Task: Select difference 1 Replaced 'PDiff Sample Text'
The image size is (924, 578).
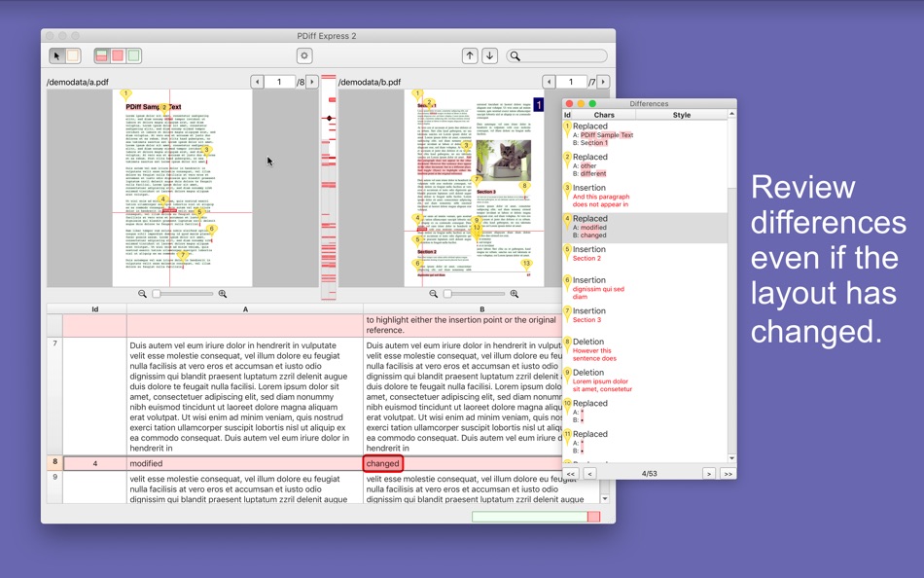Action: 645,134
